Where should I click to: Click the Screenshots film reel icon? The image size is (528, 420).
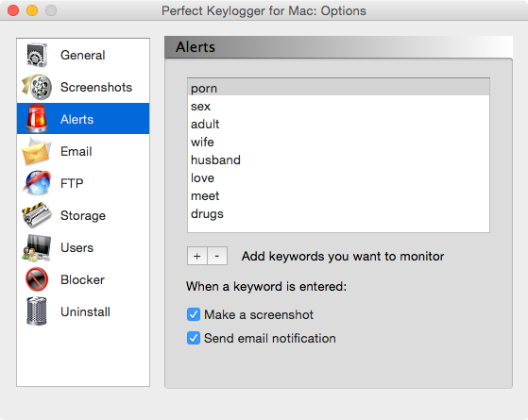tap(37, 87)
